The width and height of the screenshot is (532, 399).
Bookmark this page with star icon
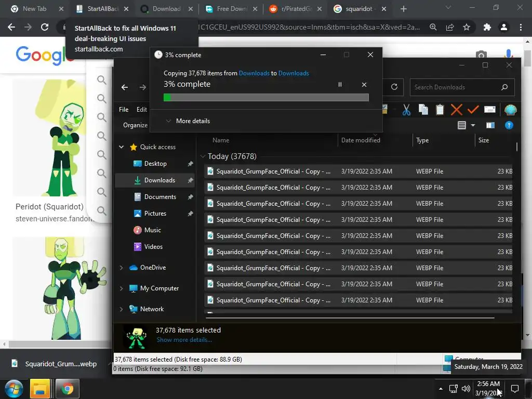[467, 27]
